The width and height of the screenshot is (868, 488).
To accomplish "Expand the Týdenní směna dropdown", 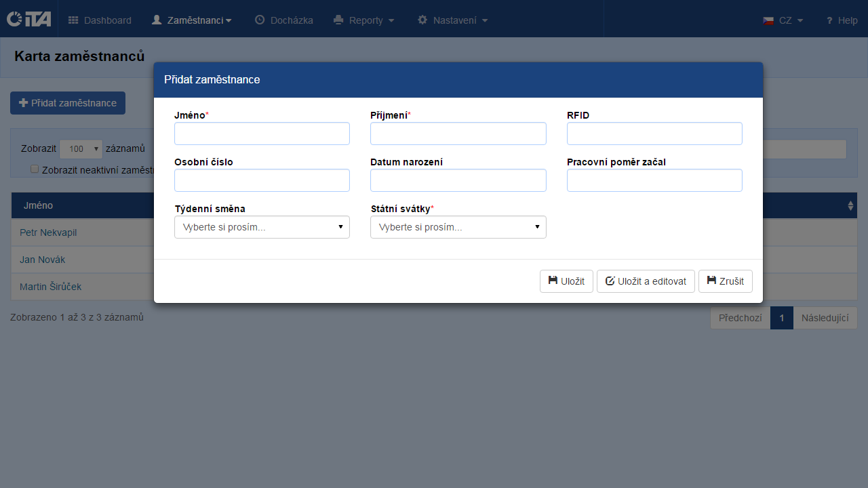I will pyautogui.click(x=262, y=227).
